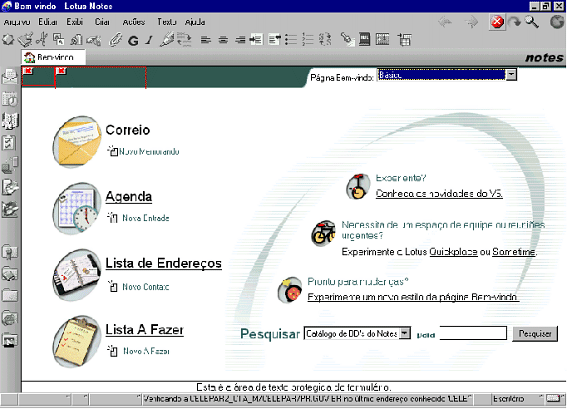Click the refresh arrow icon

pyautogui.click(x=514, y=22)
